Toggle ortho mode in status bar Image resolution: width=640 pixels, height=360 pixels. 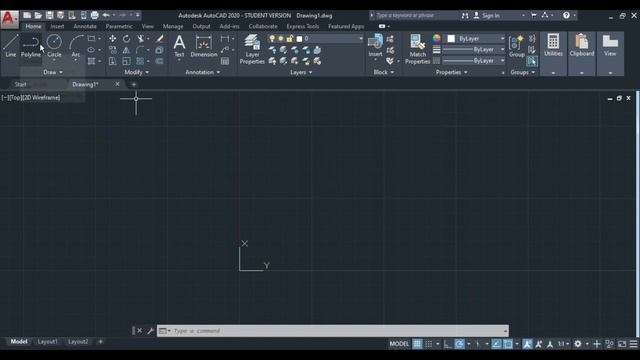pyautogui.click(x=448, y=344)
